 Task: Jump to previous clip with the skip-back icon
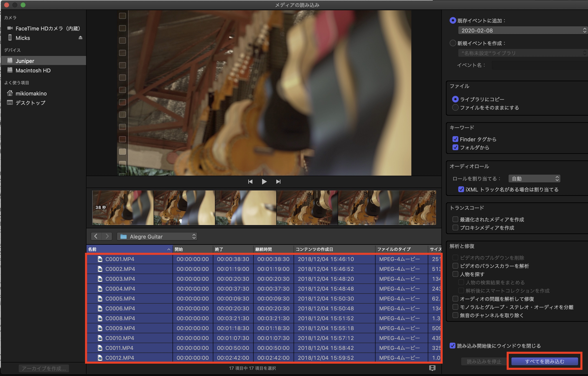pos(250,182)
